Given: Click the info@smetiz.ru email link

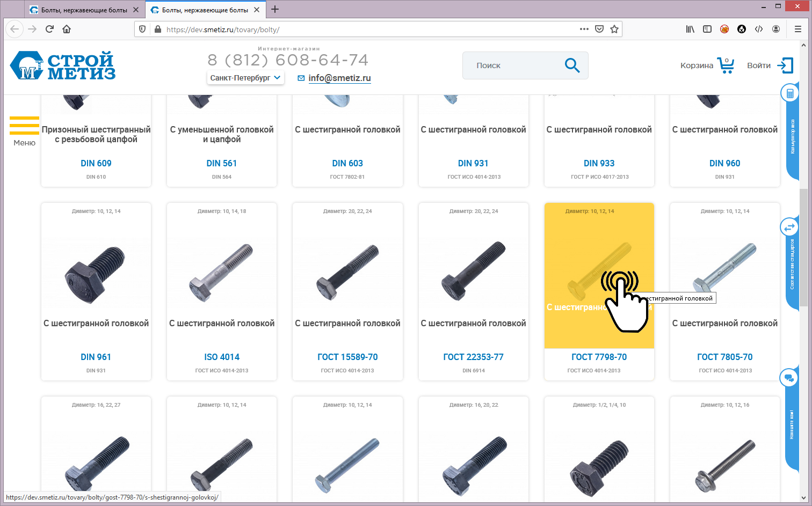Looking at the screenshot, I should click(x=339, y=78).
